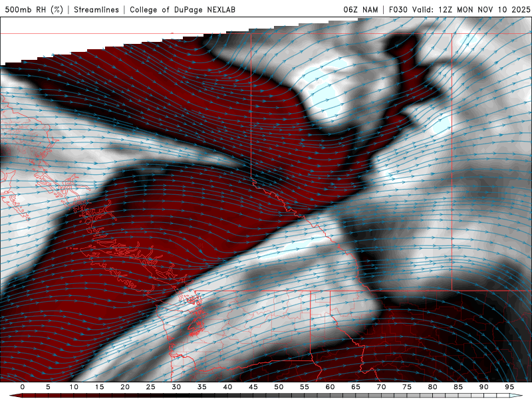Click the colorbar label "35"

coord(202,387)
